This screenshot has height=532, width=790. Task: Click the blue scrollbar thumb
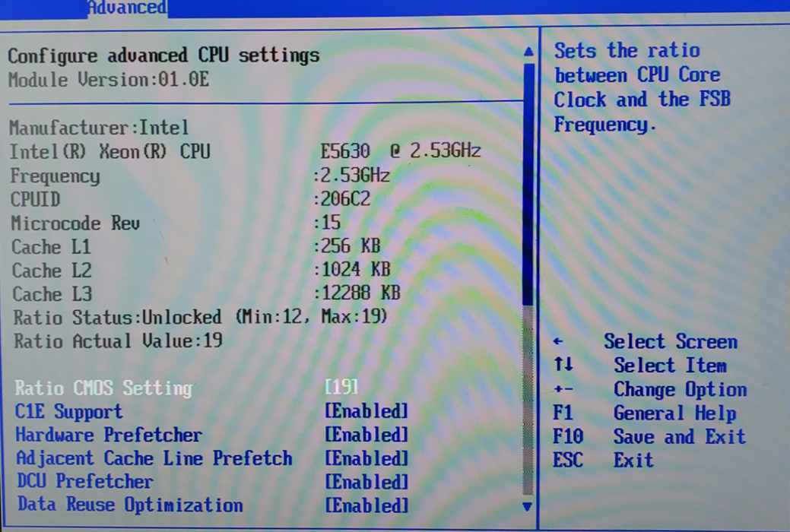528,184
